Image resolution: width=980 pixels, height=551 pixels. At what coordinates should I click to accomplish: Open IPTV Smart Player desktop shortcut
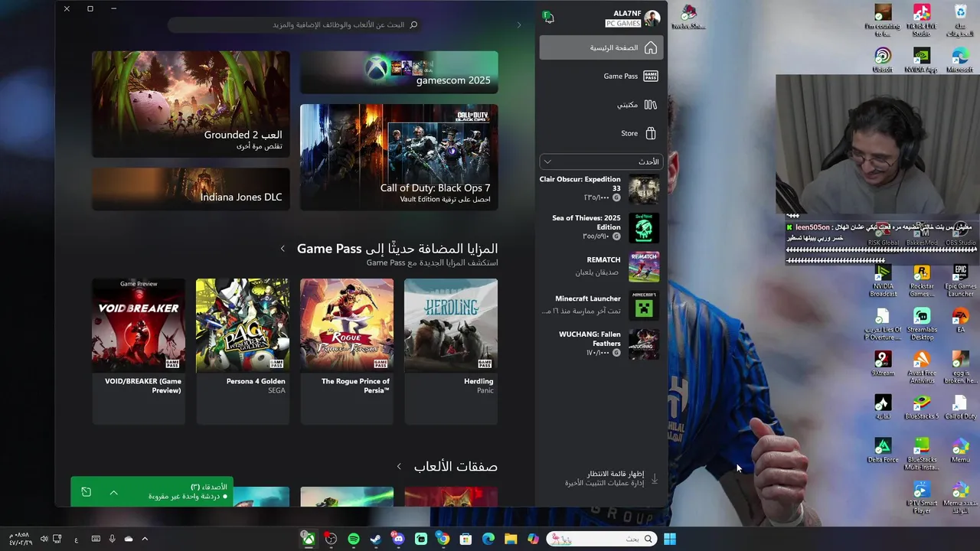tap(921, 497)
